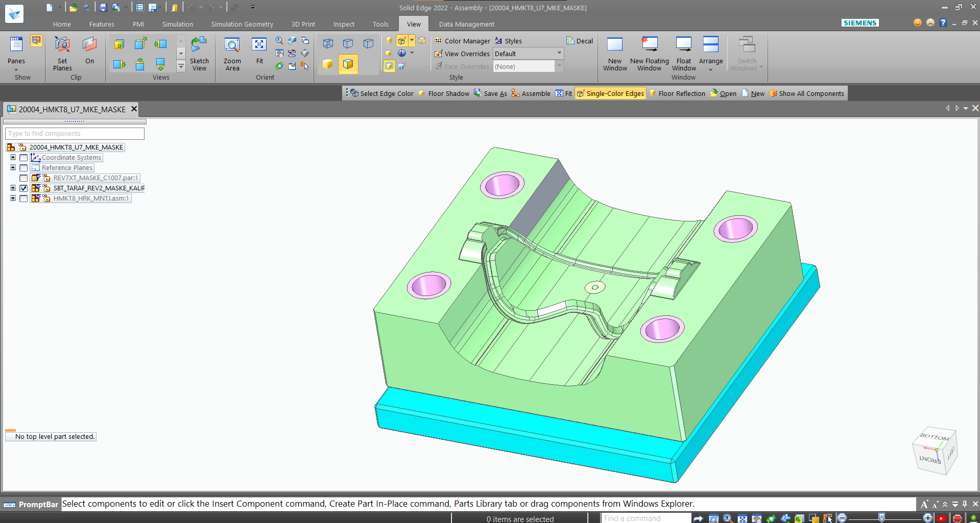Expand the Views gallery list
Image resolution: width=980 pixels, height=523 pixels.
pyautogui.click(x=181, y=66)
